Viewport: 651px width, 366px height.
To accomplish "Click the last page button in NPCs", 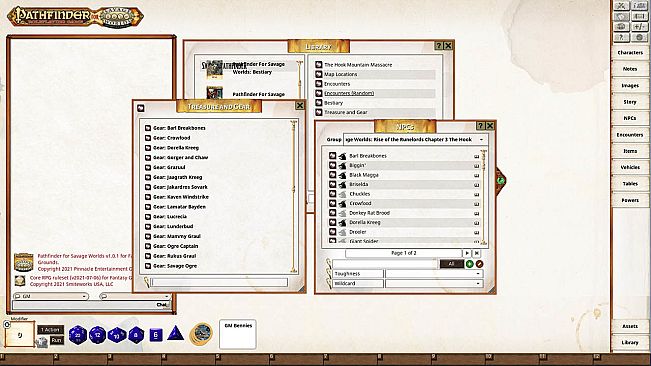I will [477, 253].
